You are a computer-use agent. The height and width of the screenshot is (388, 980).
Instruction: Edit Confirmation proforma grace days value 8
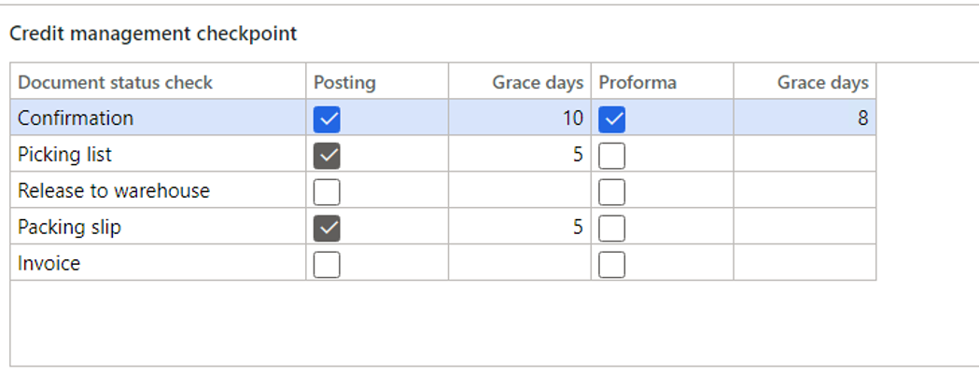coord(805,118)
